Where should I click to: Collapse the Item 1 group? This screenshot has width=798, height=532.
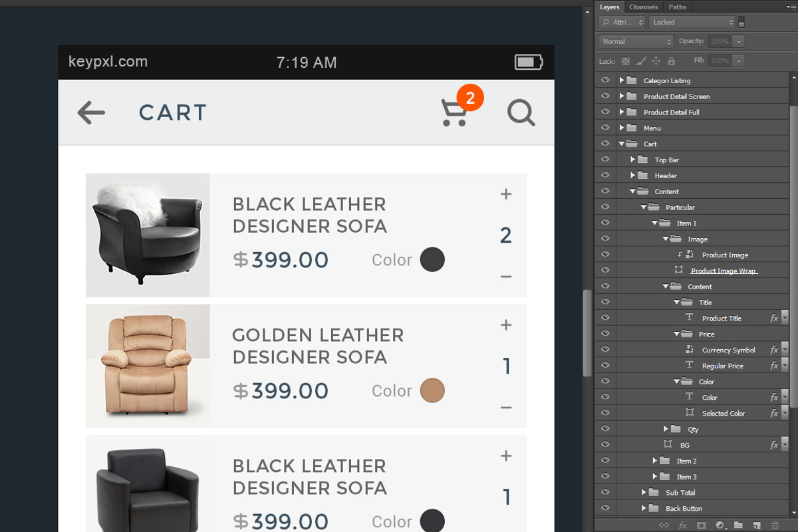pos(655,223)
